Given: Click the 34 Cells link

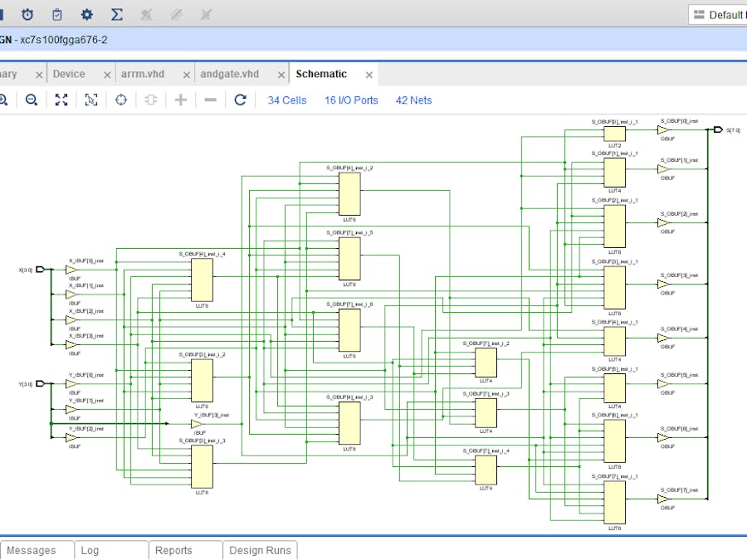Looking at the screenshot, I should pyautogui.click(x=286, y=100).
